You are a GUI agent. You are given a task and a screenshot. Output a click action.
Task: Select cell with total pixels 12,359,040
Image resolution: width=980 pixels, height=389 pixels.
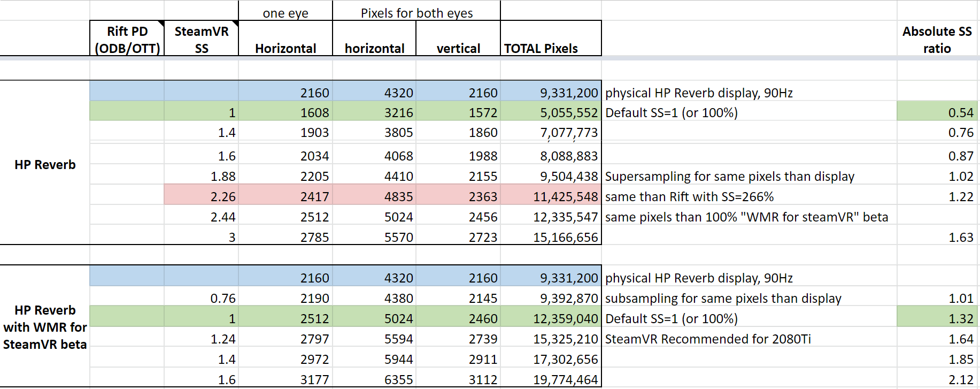point(551,317)
